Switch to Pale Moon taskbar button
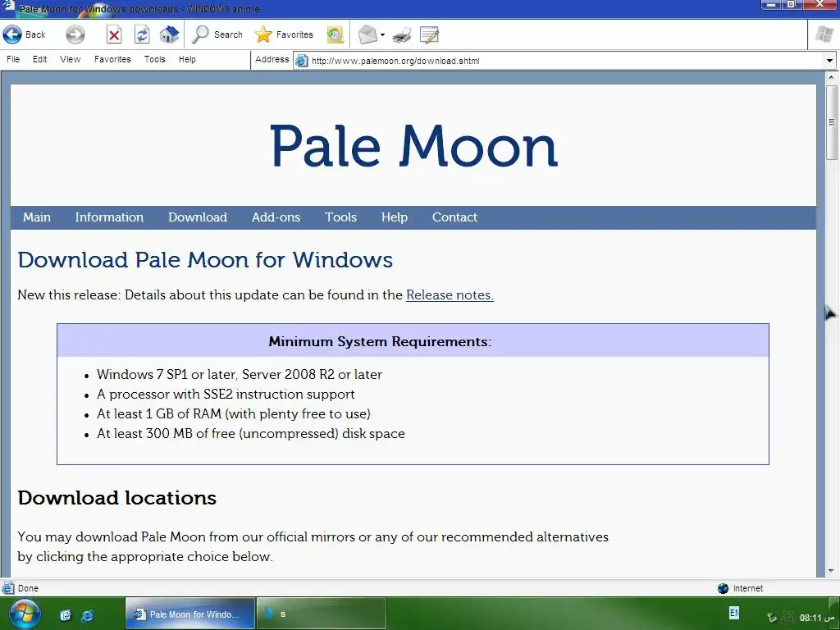 [189, 614]
